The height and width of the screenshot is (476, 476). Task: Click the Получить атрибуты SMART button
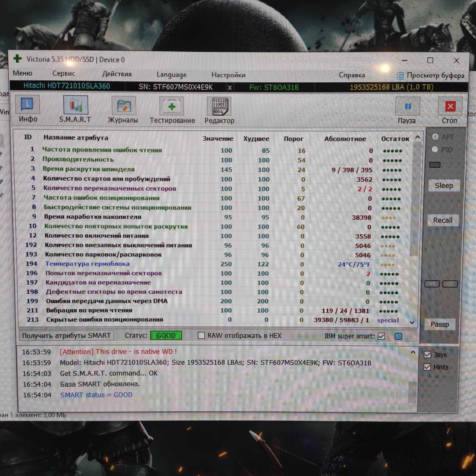[x=66, y=335]
